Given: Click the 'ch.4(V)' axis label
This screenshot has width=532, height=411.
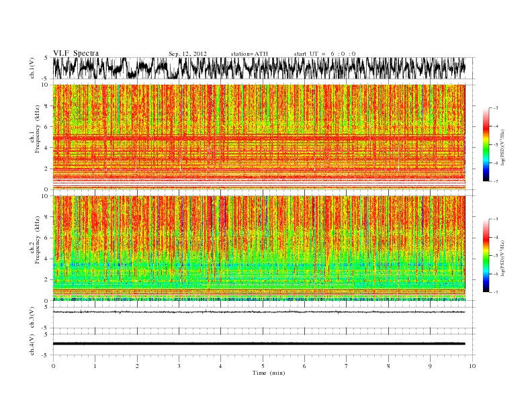Looking at the screenshot, I should pos(32,345).
